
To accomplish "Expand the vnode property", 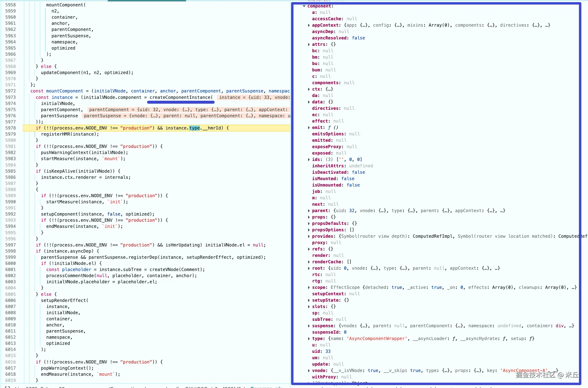I will 309,371.
